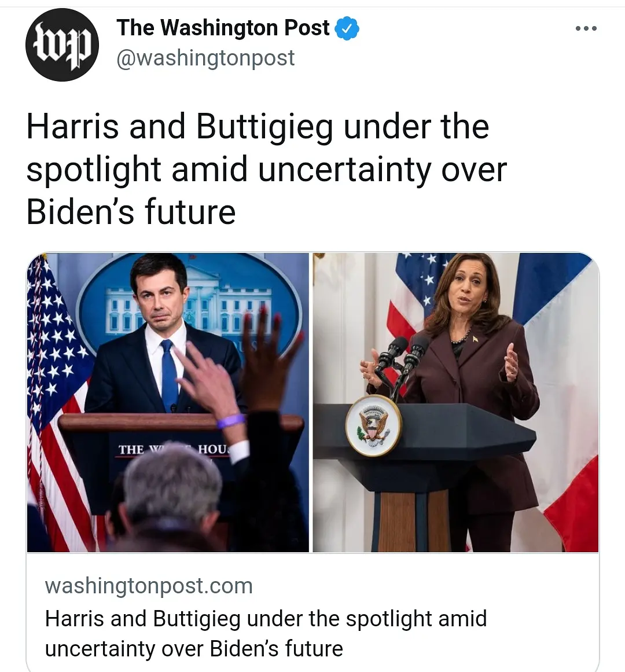This screenshot has height=672, width=625.
Task: Open the right photo with the vice presidential seal
Action: tap(455, 402)
